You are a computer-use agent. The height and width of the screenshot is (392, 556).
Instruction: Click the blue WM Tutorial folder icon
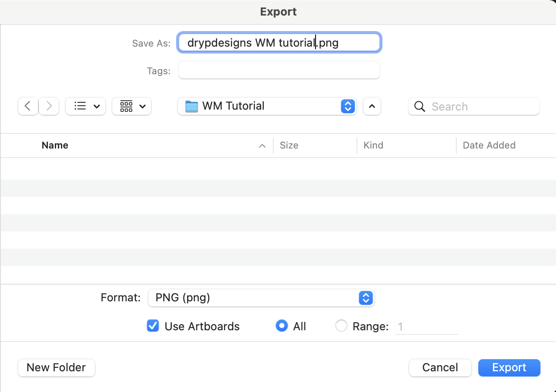click(191, 106)
